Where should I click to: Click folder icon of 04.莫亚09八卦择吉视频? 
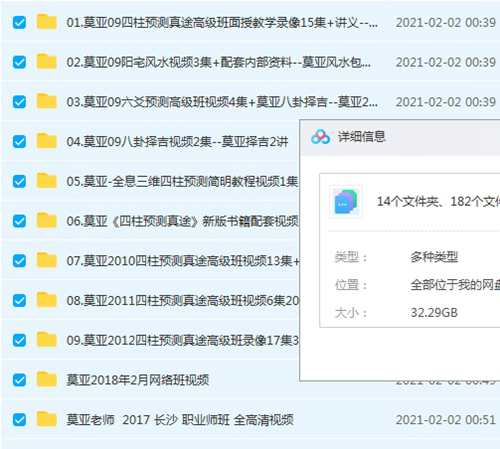pos(46,141)
